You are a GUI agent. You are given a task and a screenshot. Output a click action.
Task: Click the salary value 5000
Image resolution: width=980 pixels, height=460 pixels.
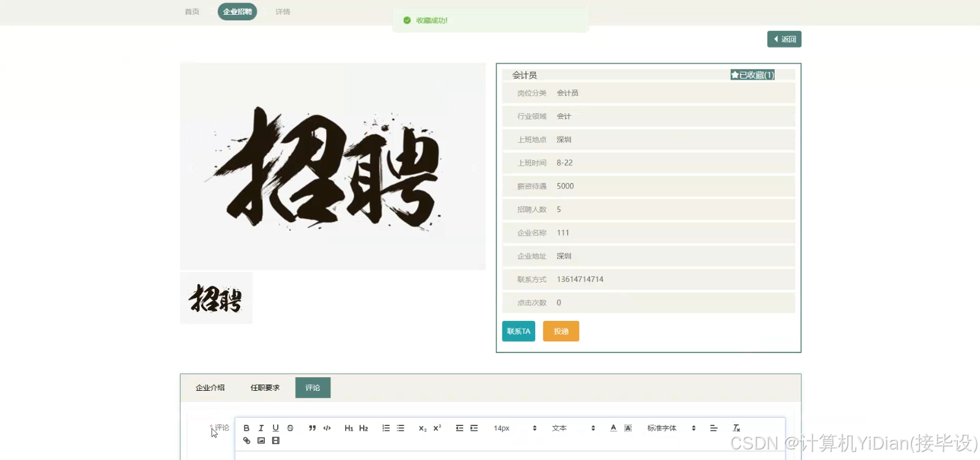[x=565, y=186]
